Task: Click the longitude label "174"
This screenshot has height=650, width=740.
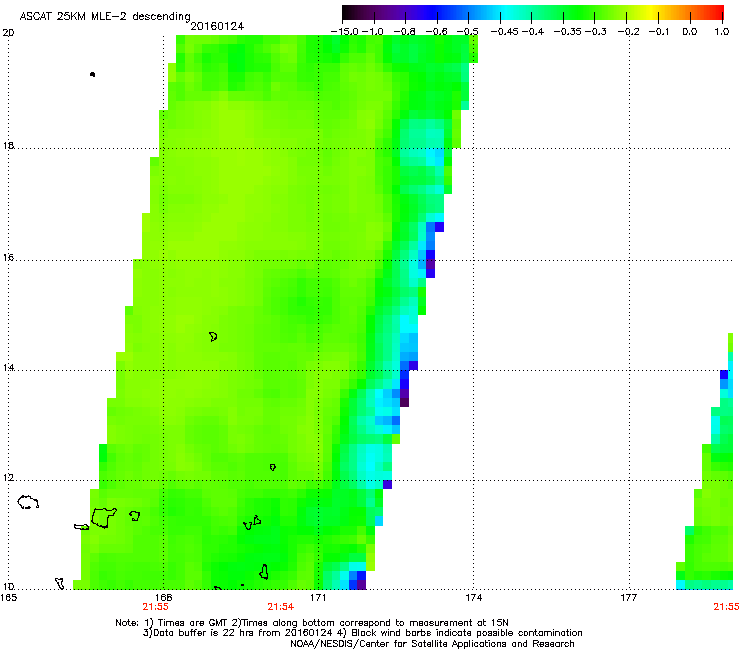Action: (x=473, y=598)
